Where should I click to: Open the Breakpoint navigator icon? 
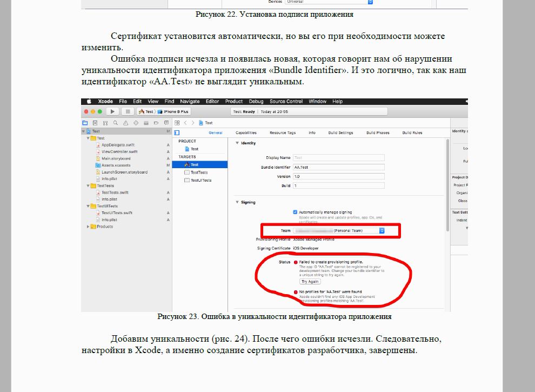[156, 123]
